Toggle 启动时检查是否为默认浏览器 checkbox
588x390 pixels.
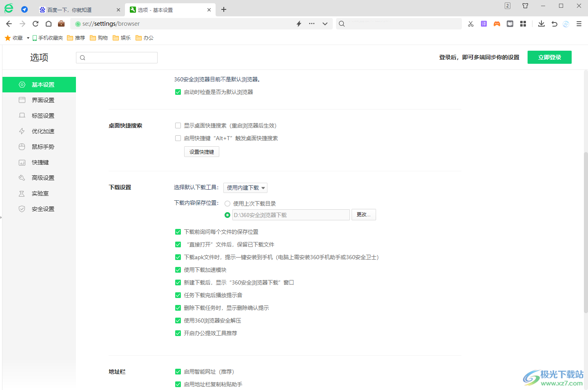tap(178, 92)
